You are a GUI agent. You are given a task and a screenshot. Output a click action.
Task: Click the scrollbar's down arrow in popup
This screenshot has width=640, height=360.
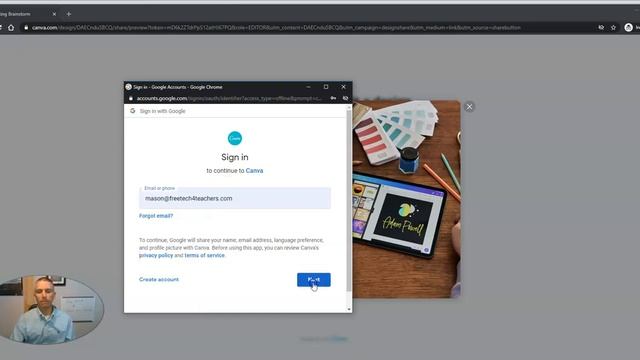349,309
